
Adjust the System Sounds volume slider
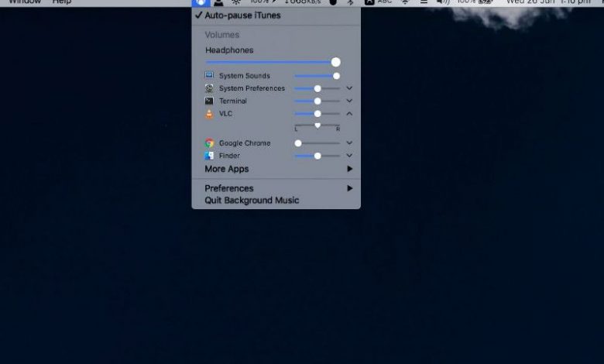pyautogui.click(x=317, y=76)
